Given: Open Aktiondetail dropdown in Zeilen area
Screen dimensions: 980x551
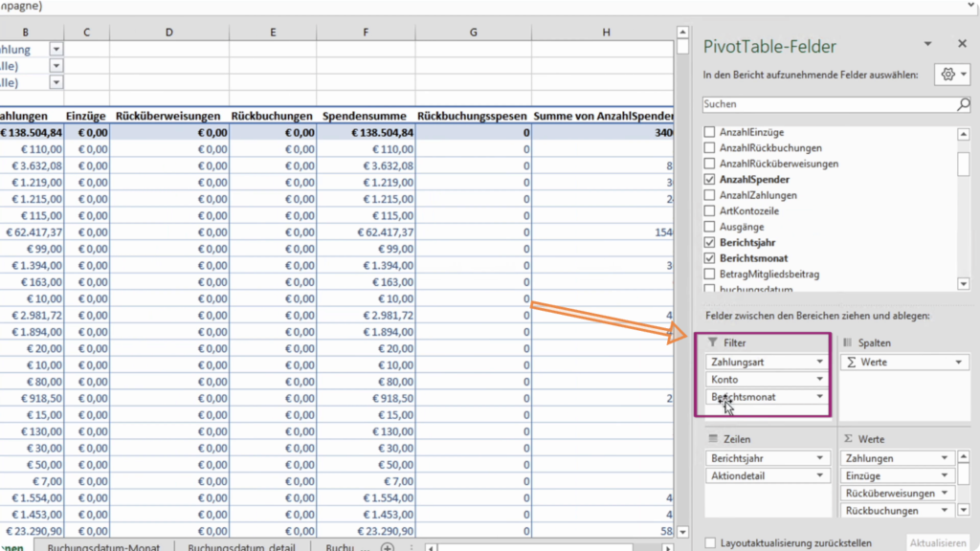Looking at the screenshot, I should 819,475.
